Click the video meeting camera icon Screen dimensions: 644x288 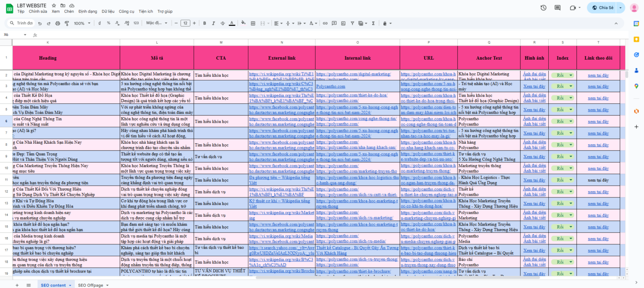pyautogui.click(x=573, y=8)
